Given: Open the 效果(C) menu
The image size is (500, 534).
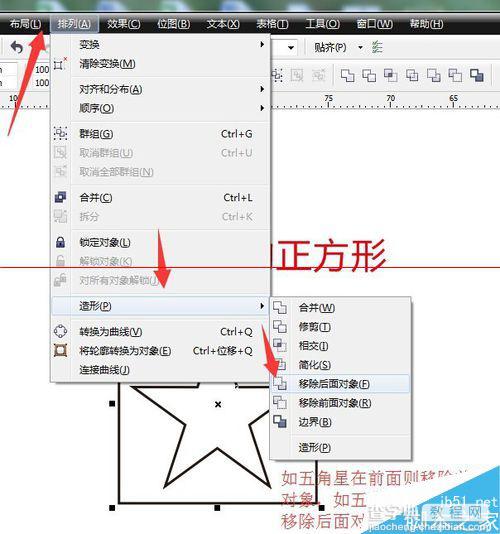Looking at the screenshot, I should tap(124, 24).
